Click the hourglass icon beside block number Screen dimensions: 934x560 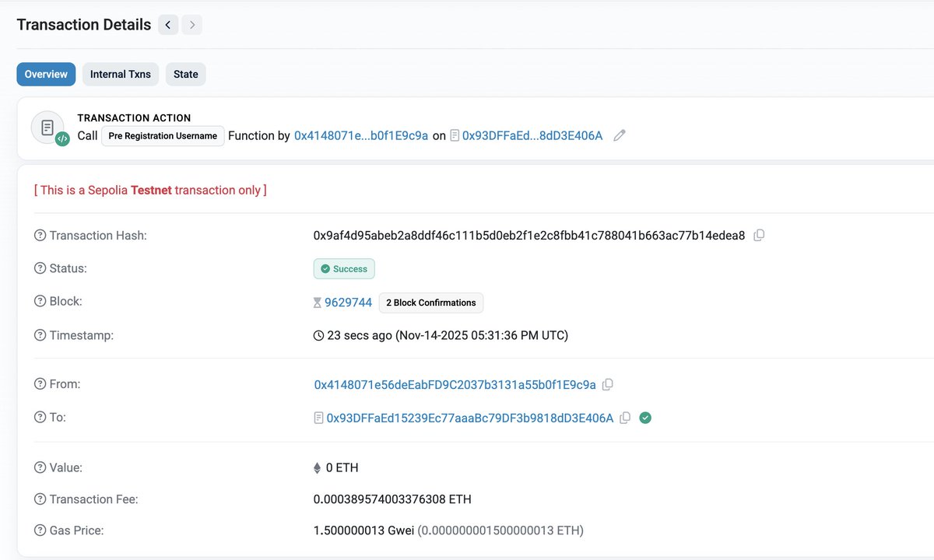coord(318,303)
